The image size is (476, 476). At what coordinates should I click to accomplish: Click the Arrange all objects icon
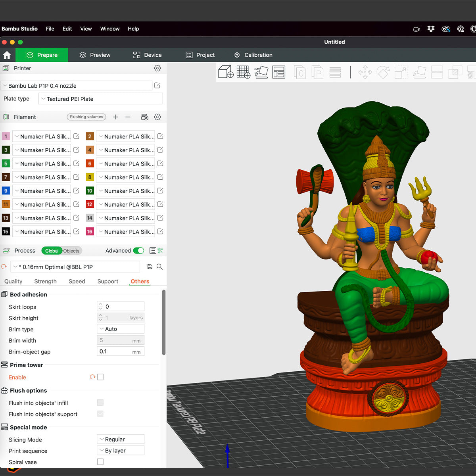[x=279, y=72]
